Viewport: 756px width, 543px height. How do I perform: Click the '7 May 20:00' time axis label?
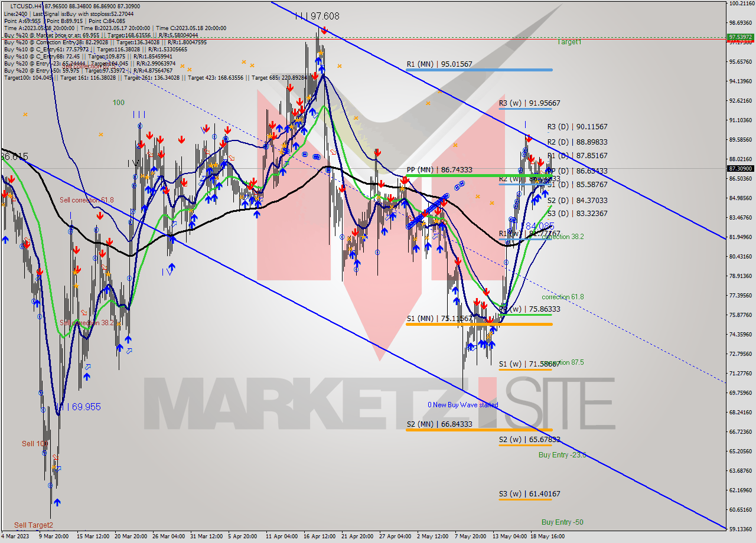coord(471,537)
